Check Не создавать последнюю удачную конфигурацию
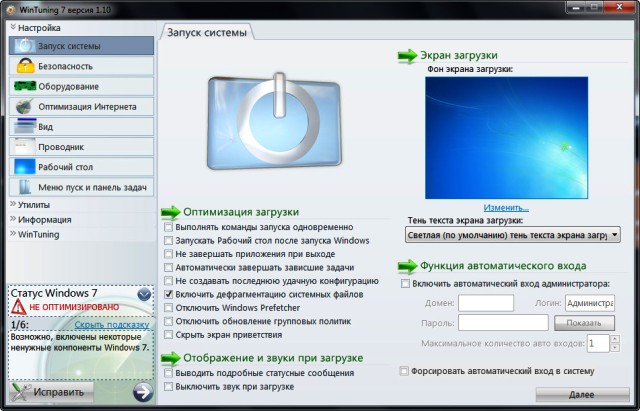Screen dimensions: 640x411 pyautogui.click(x=169, y=281)
